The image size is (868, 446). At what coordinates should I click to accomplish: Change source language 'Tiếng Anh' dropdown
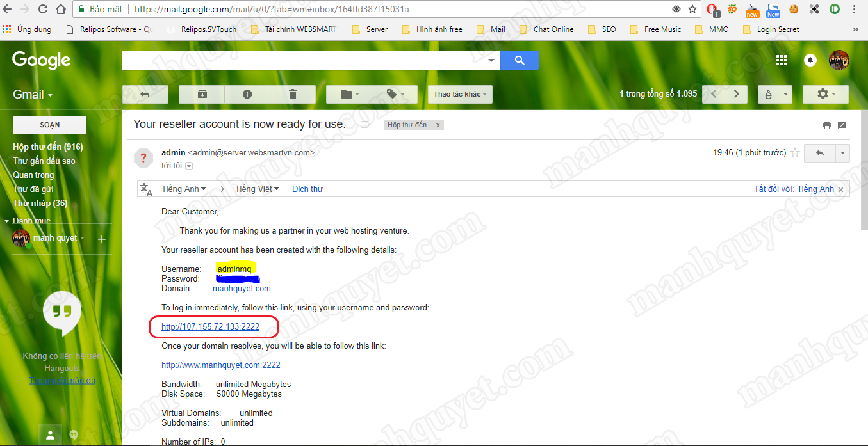click(184, 189)
